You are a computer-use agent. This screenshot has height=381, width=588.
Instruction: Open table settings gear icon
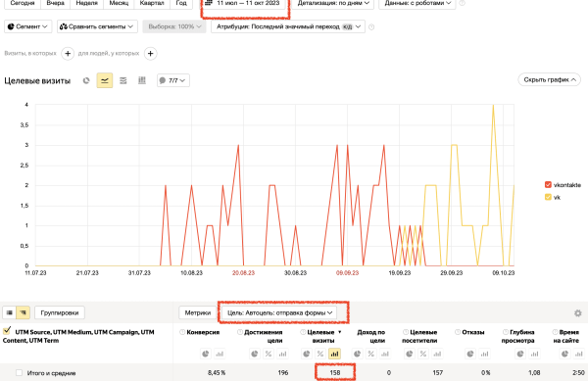[x=578, y=312]
